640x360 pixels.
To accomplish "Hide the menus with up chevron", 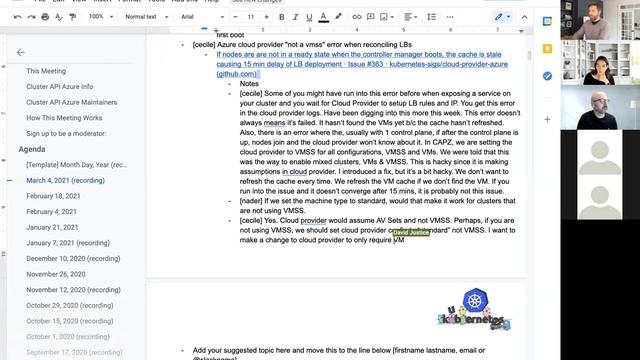I will (x=524, y=17).
